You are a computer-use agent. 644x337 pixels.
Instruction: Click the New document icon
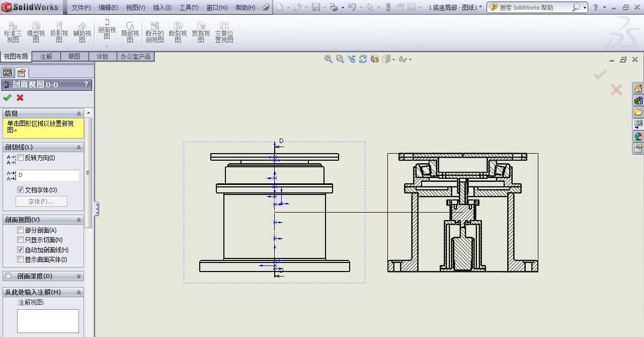pyautogui.click(x=279, y=8)
